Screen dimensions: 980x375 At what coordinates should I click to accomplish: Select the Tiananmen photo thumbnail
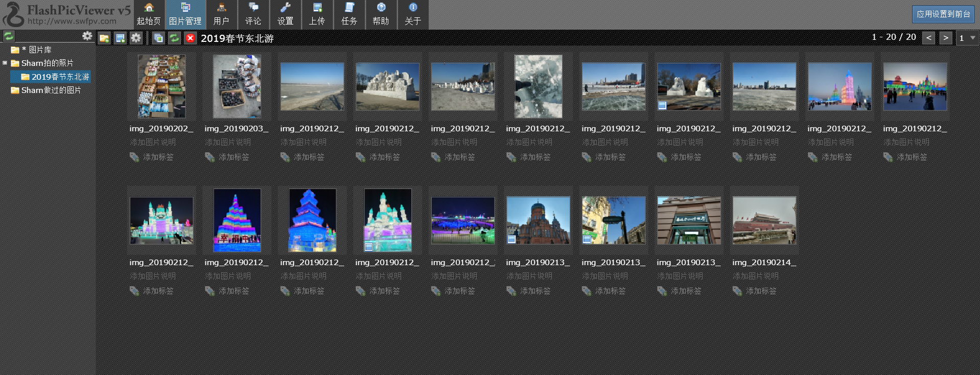[x=764, y=221]
